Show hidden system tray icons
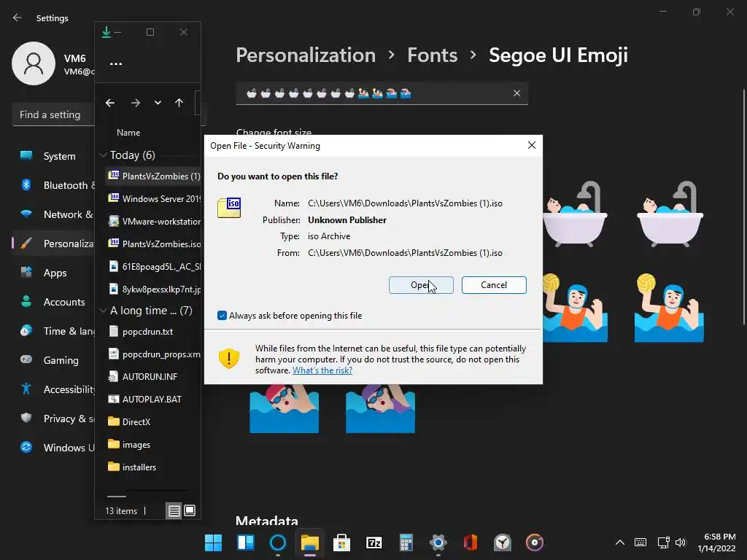Screen dimensions: 747x560 coord(620,542)
